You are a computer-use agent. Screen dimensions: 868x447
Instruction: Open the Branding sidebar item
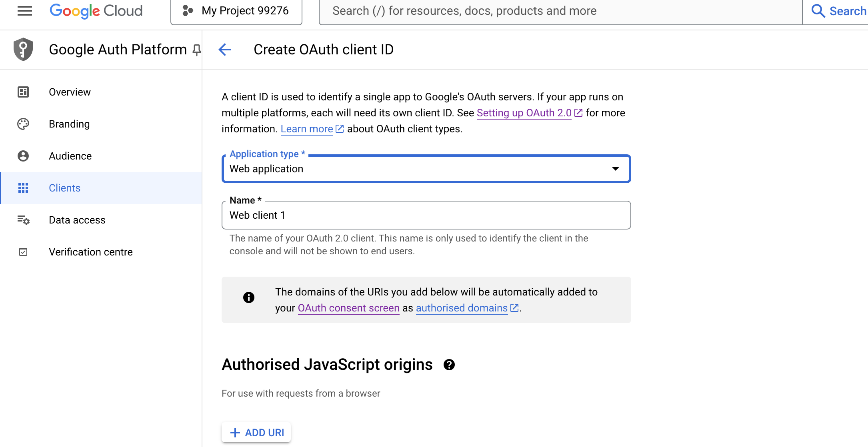(x=101, y=124)
